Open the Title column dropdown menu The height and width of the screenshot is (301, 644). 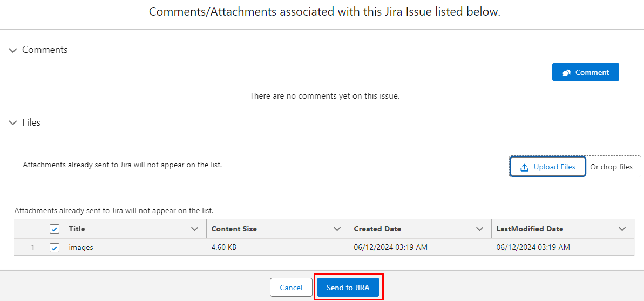pos(195,229)
